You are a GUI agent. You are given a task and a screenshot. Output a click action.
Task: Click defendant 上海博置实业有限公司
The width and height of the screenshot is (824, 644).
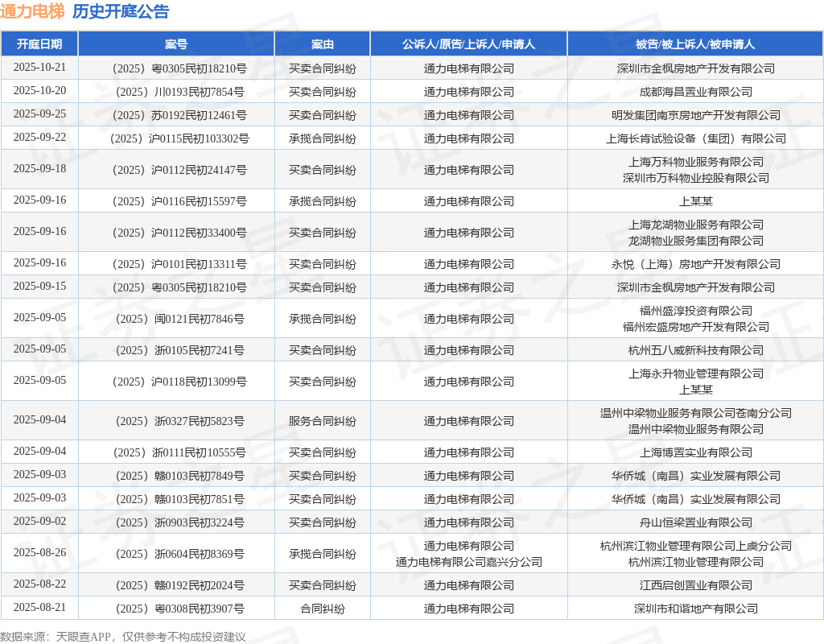point(696,452)
